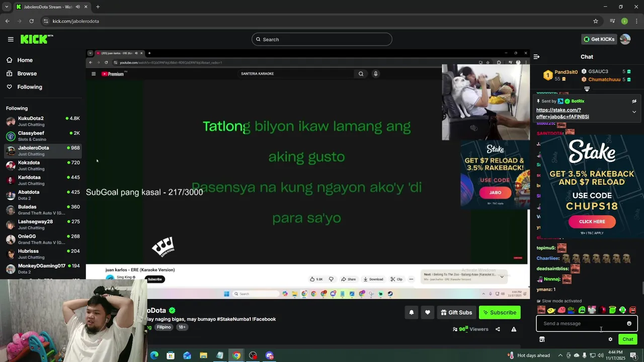Go back in the browser

pyautogui.click(x=7, y=21)
